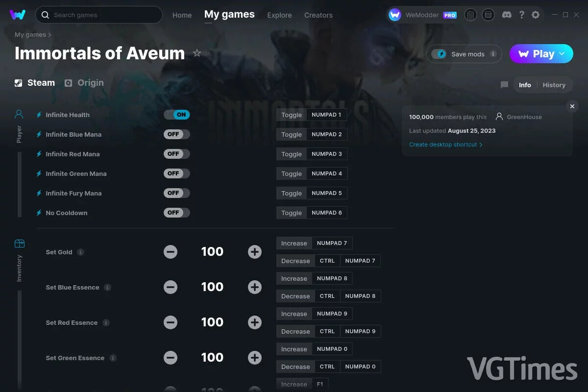Favorite the game with the star icon
The height and width of the screenshot is (392, 588).
tap(197, 53)
